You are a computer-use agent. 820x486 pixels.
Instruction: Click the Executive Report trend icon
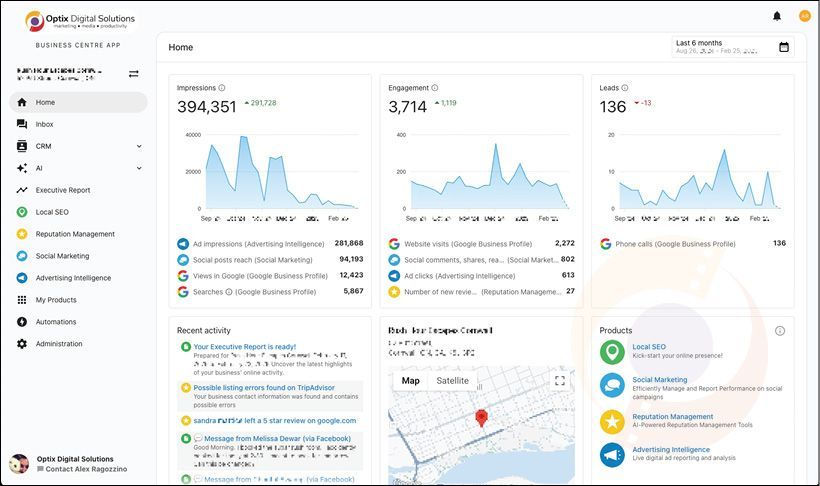click(22, 190)
